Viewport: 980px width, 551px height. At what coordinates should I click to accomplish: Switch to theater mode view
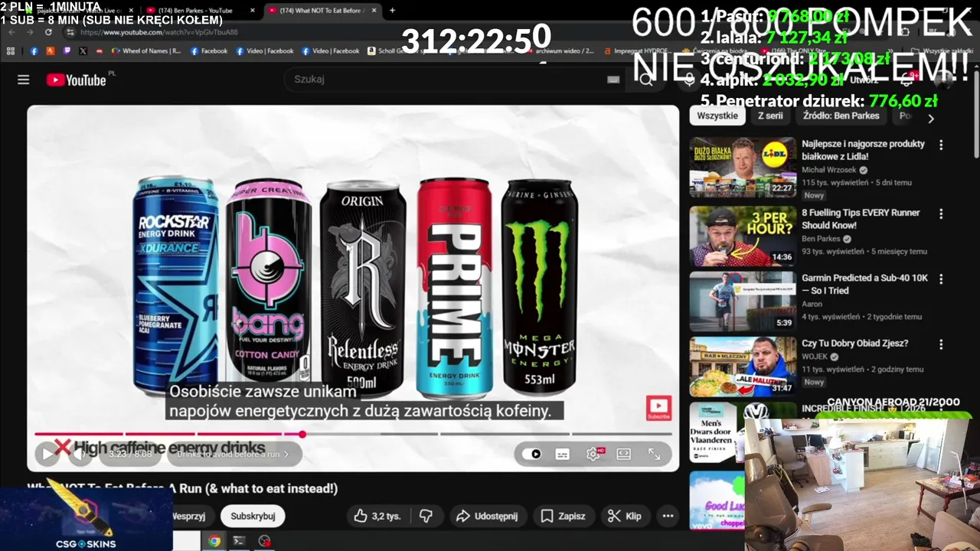(x=623, y=454)
